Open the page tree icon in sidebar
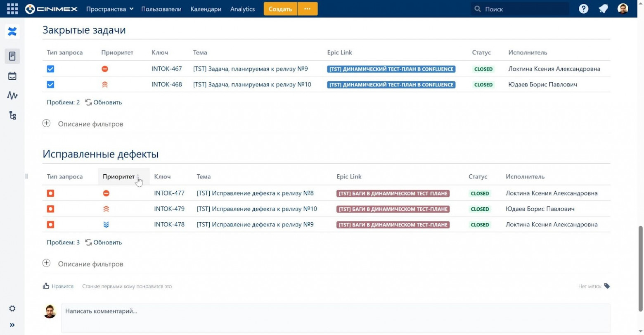The height and width of the screenshot is (335, 644). [x=12, y=115]
